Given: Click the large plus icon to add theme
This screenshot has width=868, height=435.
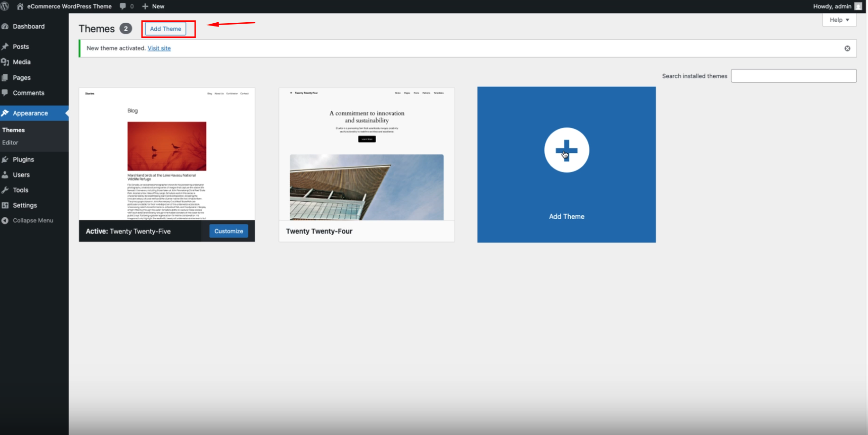Looking at the screenshot, I should pyautogui.click(x=566, y=150).
